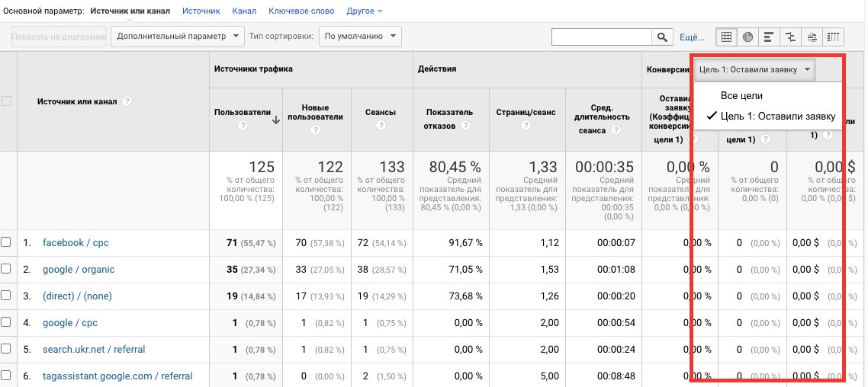Viewport: 868px width, 387px height.
Task: Open the 'search.ukr.net / referral' link
Action: point(94,350)
